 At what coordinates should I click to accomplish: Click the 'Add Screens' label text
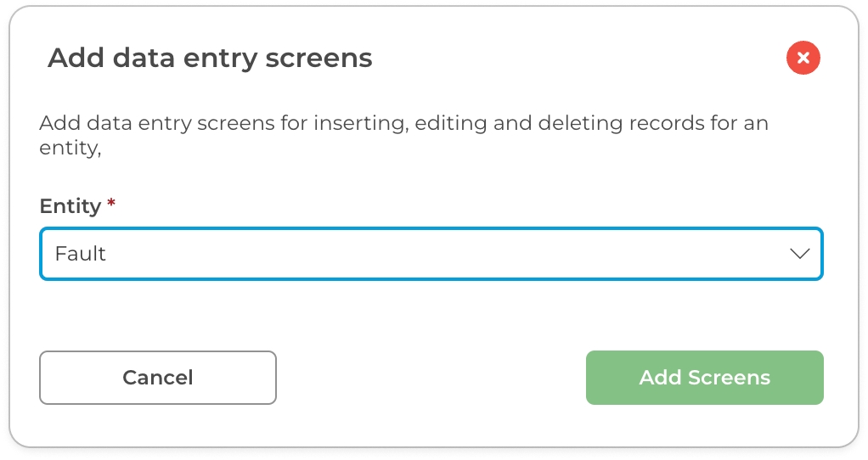pos(704,378)
